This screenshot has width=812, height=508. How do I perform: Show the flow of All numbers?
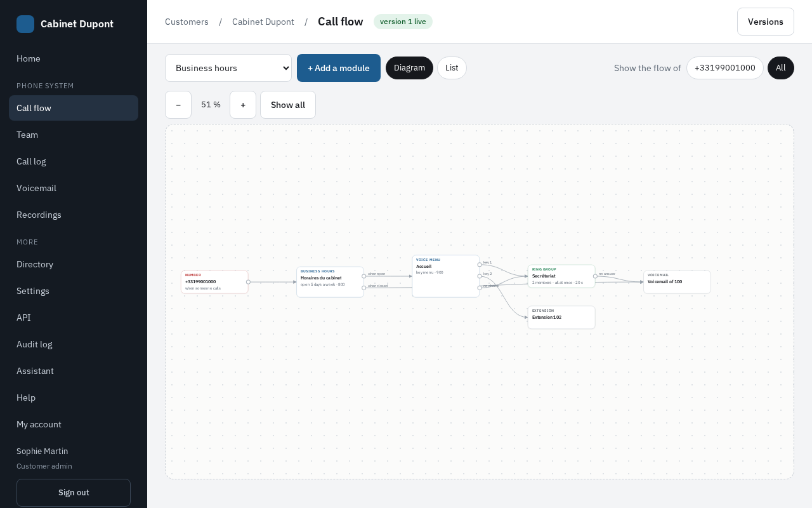point(780,68)
